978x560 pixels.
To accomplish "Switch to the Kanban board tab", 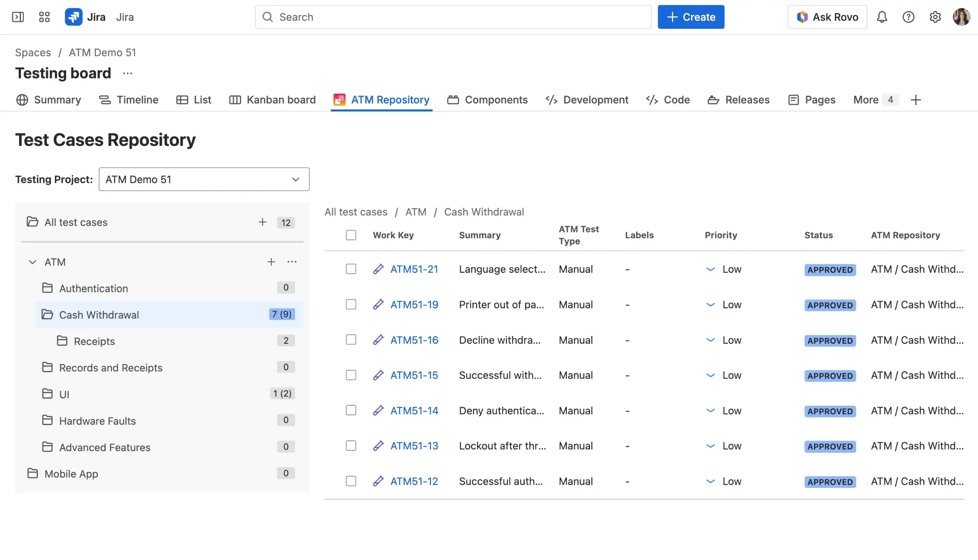I will coord(272,100).
